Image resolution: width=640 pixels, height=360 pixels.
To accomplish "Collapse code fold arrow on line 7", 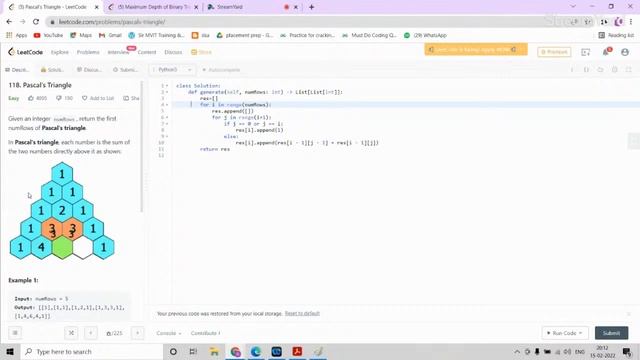I will 167,124.
